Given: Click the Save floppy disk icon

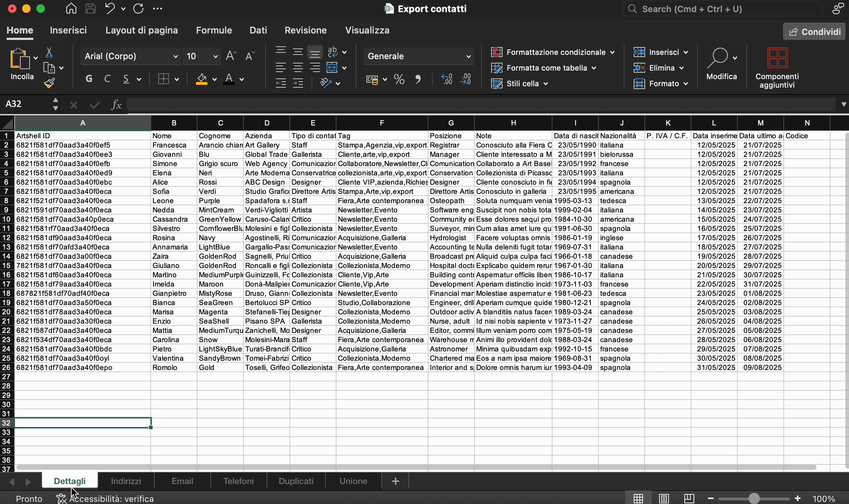Looking at the screenshot, I should point(91,9).
